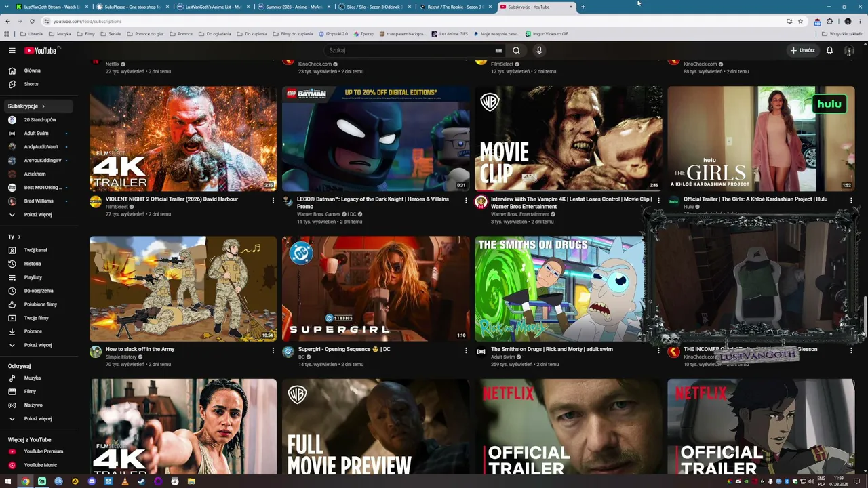Open Aztekhem subscription channel
Screen dimensions: 868x488
coord(36,174)
